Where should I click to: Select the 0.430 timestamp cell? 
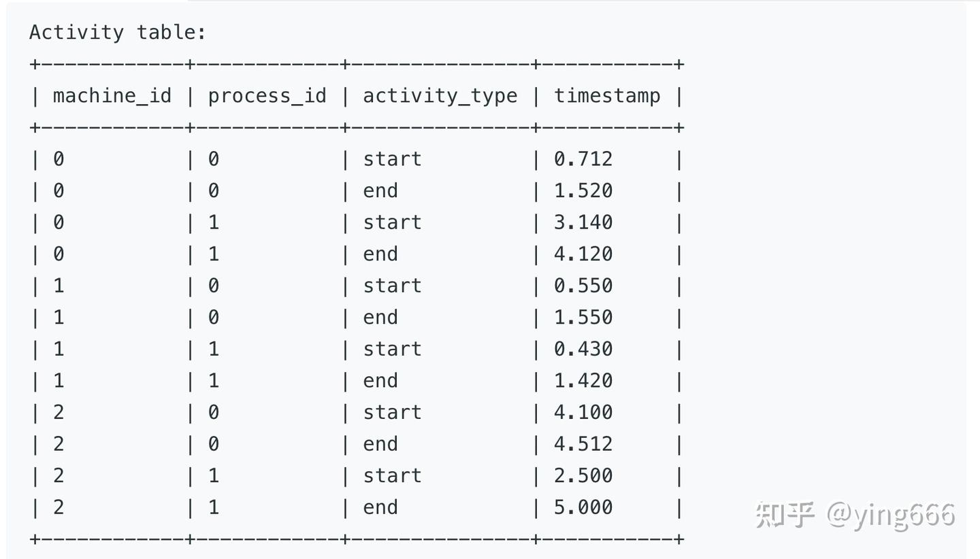(x=583, y=349)
